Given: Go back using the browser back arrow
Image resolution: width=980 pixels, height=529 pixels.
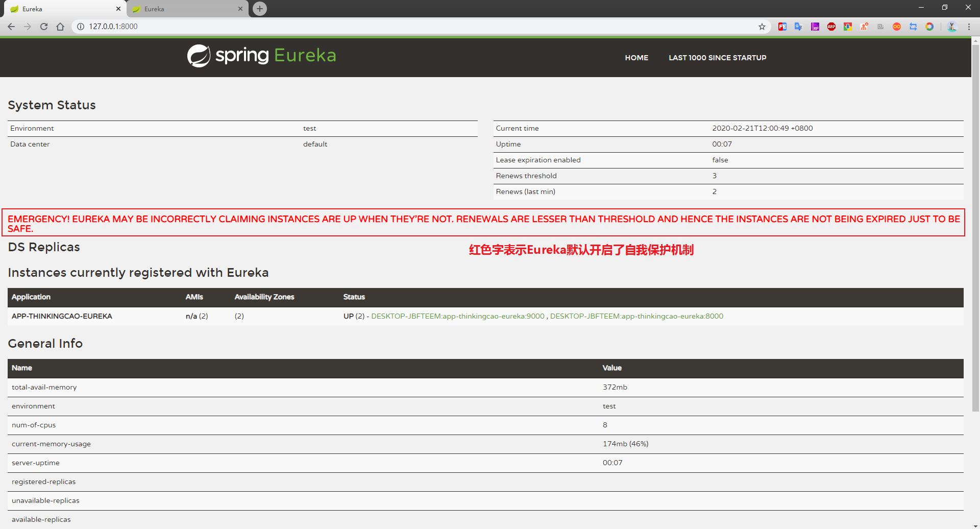Looking at the screenshot, I should [x=11, y=27].
